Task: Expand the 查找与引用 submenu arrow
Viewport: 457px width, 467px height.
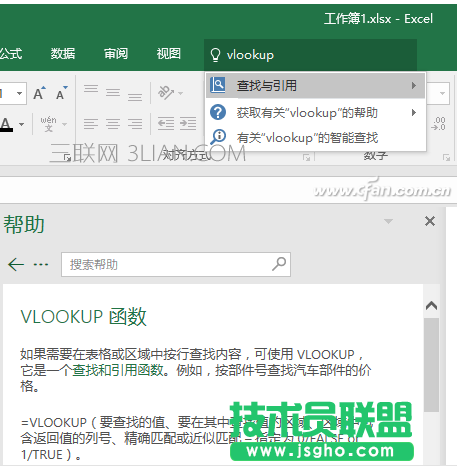Action: [x=414, y=86]
